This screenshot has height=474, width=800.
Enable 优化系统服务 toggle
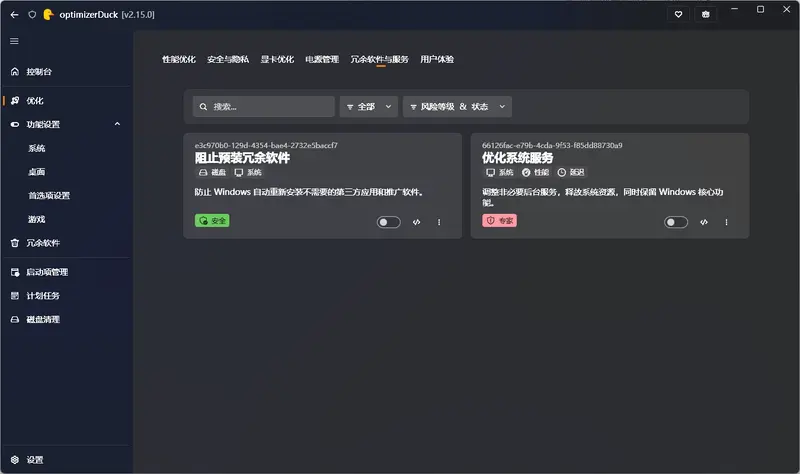[x=676, y=222]
